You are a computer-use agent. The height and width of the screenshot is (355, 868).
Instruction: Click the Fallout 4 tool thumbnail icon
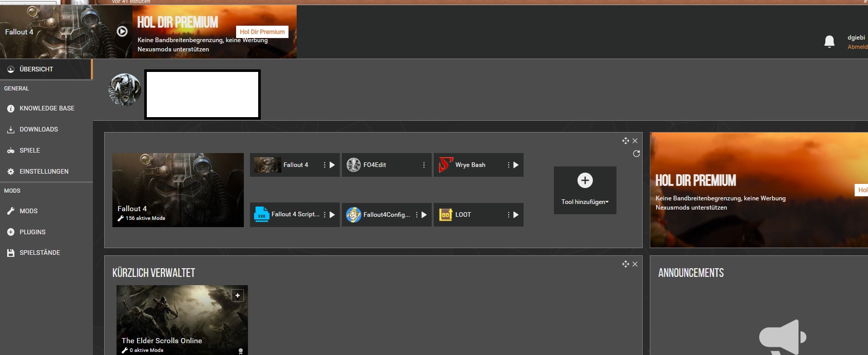click(x=267, y=165)
